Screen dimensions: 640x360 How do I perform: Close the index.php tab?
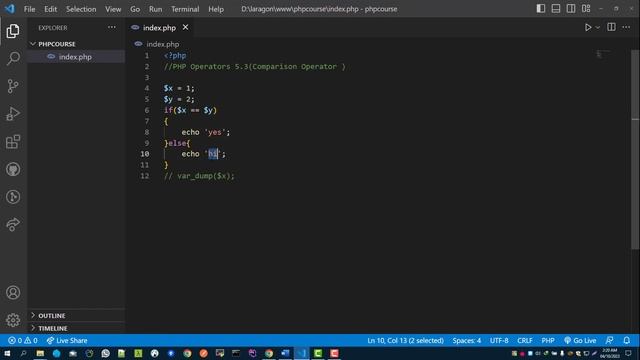[x=185, y=27]
